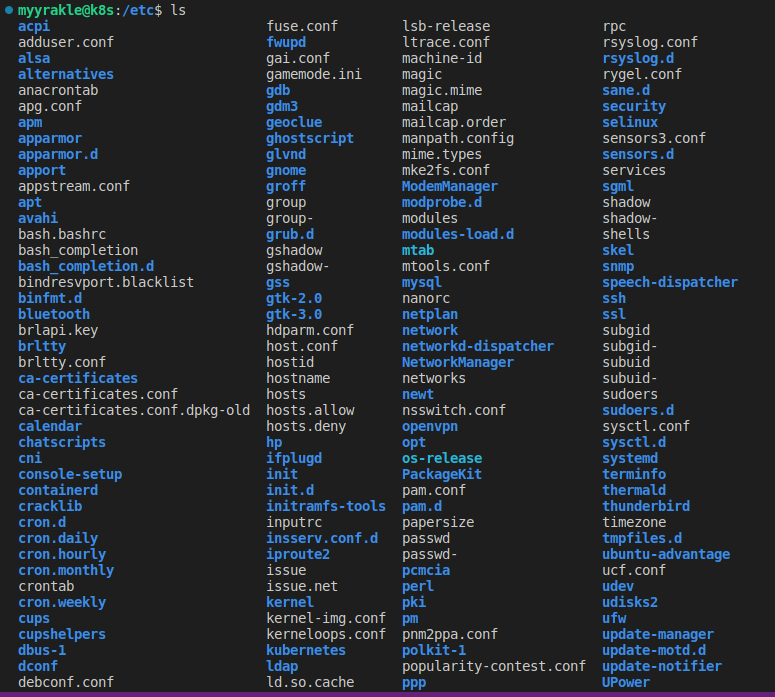Click the 'containerd' directory name

pyautogui.click(x=58, y=490)
